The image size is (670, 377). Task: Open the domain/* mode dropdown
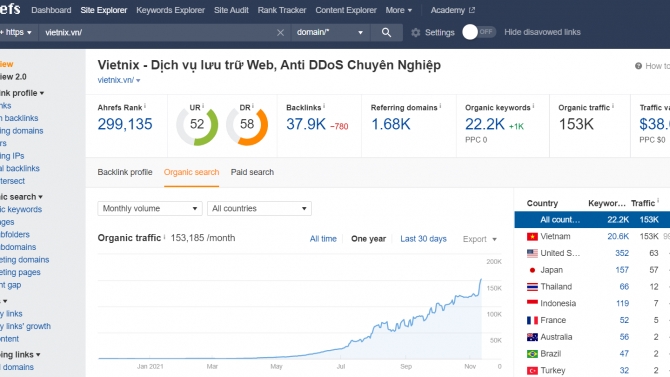point(330,32)
